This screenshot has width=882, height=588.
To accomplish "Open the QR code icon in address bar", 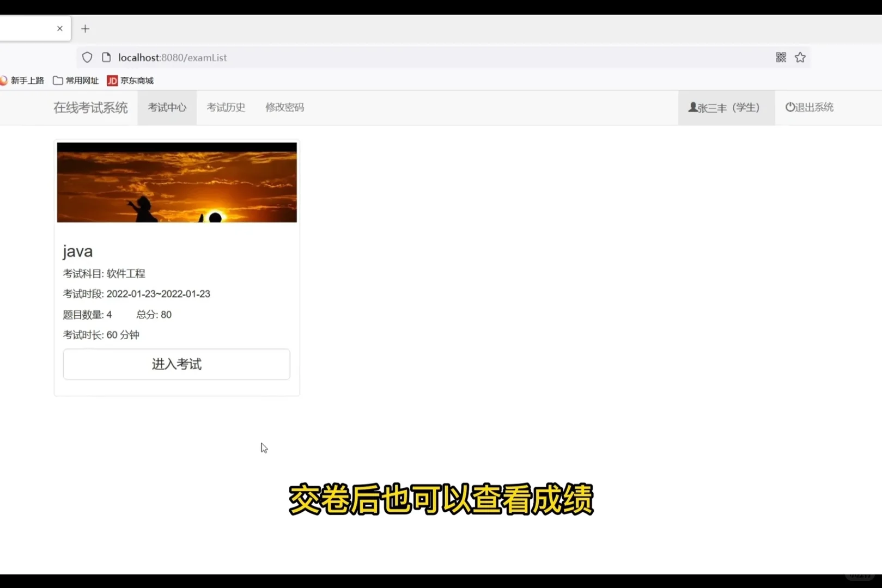I will tap(780, 57).
